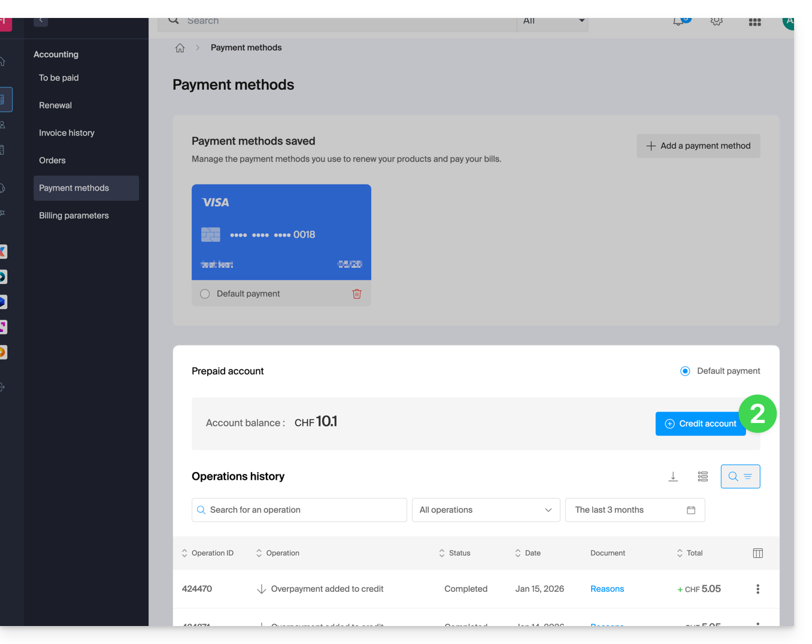Open the list view options icon
The width and height of the screenshot is (812, 644).
703,476
